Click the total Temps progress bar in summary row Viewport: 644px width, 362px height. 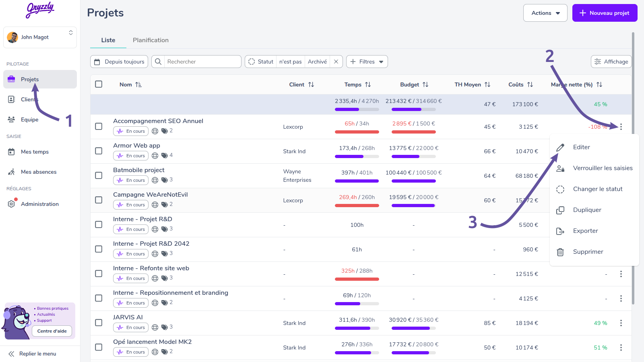click(x=357, y=109)
